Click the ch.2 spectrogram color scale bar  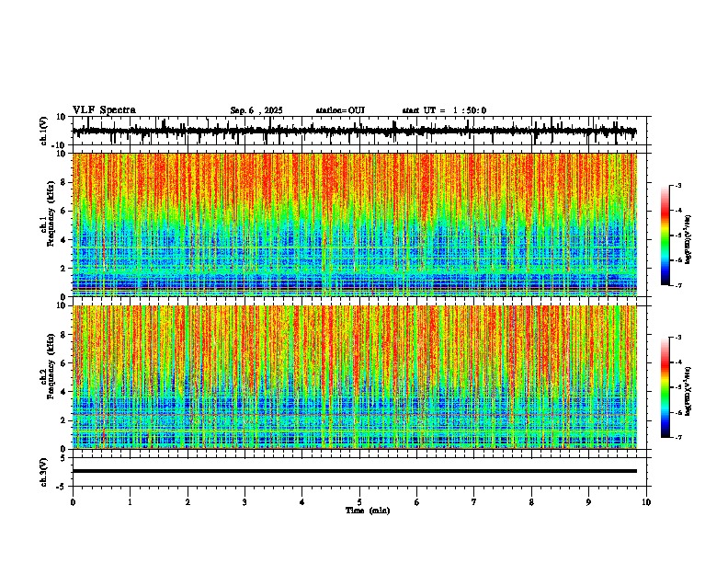(x=665, y=387)
